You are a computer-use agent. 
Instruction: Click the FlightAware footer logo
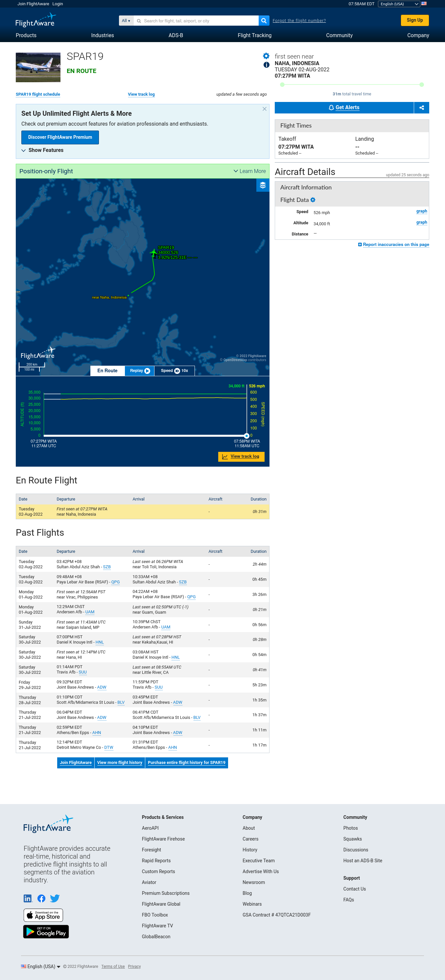tap(48, 824)
